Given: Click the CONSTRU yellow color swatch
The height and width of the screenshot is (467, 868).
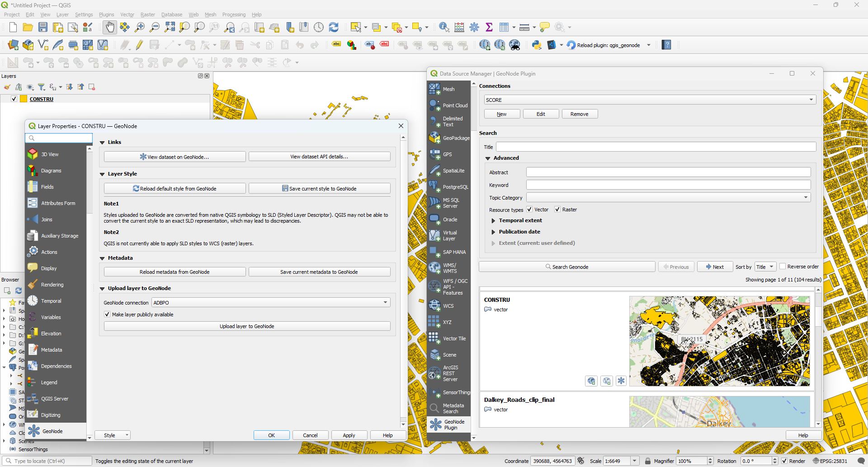Looking at the screenshot, I should click(24, 99).
